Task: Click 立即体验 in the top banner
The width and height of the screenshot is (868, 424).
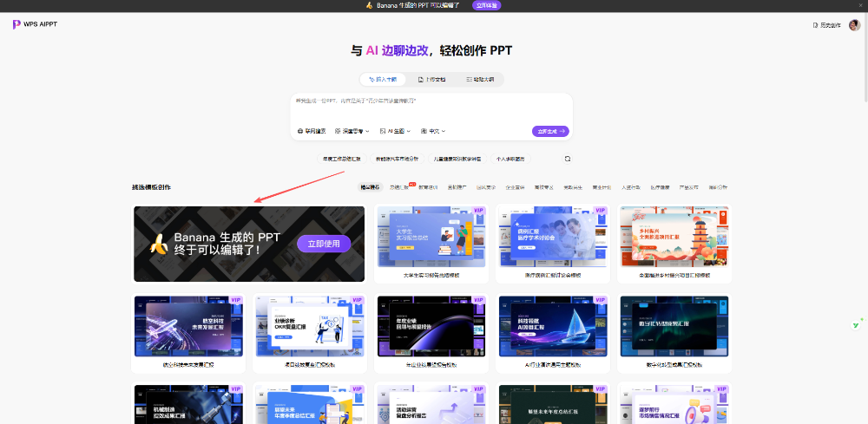Action: point(486,5)
